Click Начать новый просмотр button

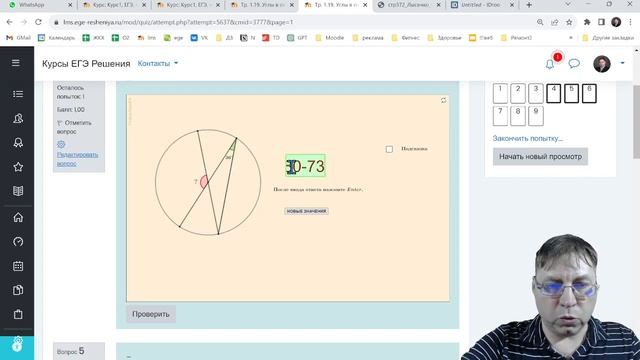pos(540,156)
